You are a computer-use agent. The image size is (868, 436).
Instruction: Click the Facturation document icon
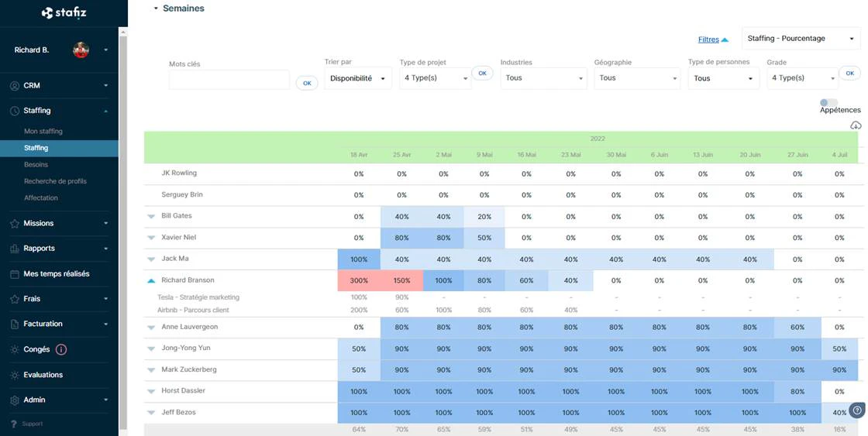(x=15, y=324)
